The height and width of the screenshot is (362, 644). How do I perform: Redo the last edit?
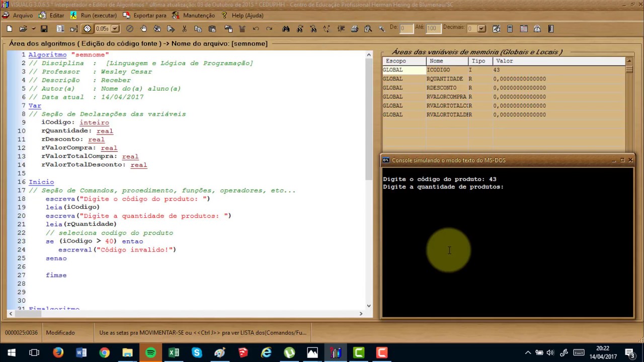click(x=269, y=29)
